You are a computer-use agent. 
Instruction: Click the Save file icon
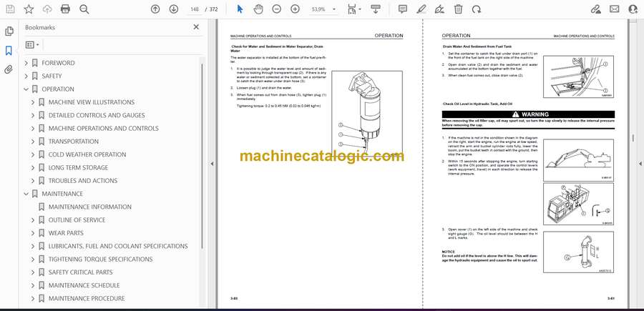pos(10,9)
